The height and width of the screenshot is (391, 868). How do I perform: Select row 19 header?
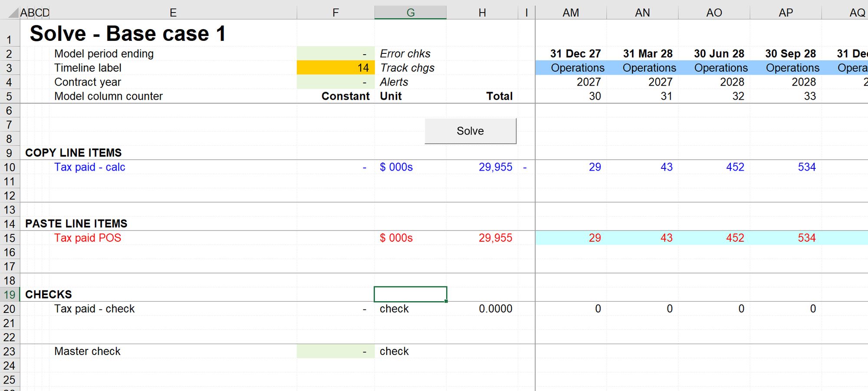point(10,294)
